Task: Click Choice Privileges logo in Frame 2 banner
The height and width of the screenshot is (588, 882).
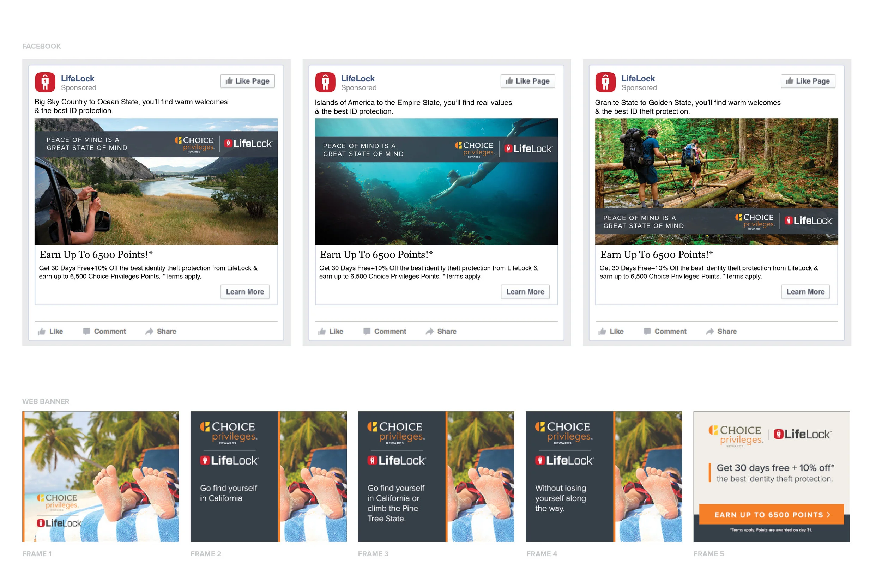Action: coord(228,432)
